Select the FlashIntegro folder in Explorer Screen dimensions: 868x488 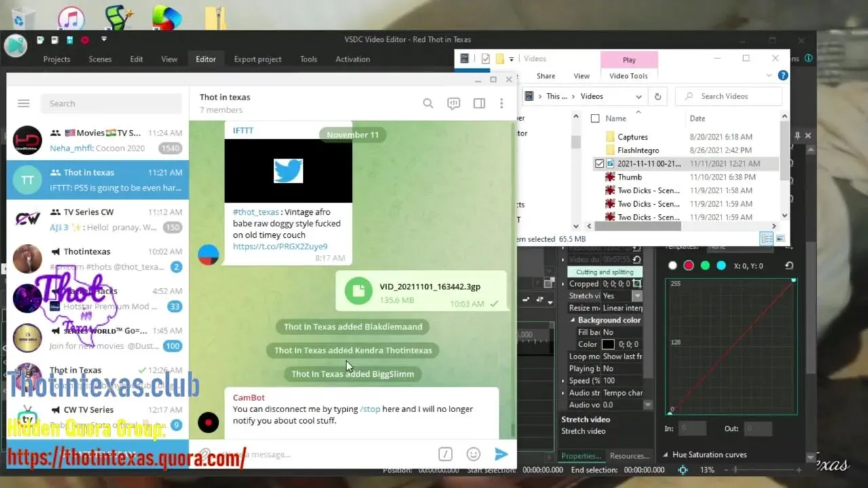tap(637, 150)
